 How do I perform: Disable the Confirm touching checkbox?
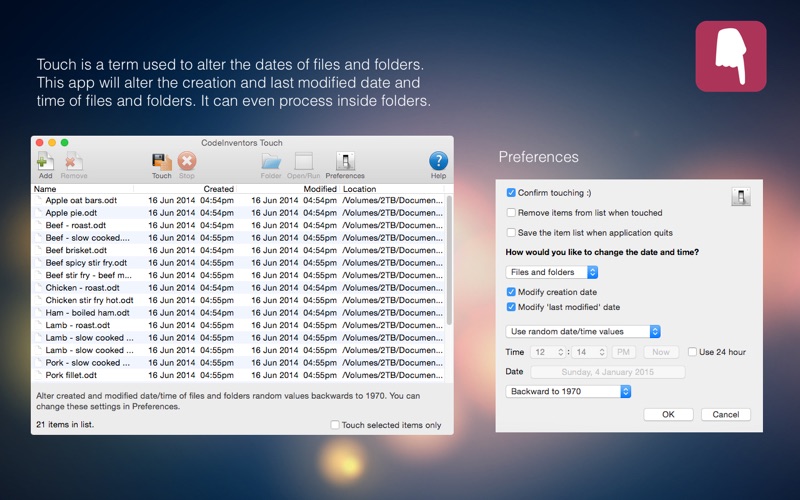[512, 193]
